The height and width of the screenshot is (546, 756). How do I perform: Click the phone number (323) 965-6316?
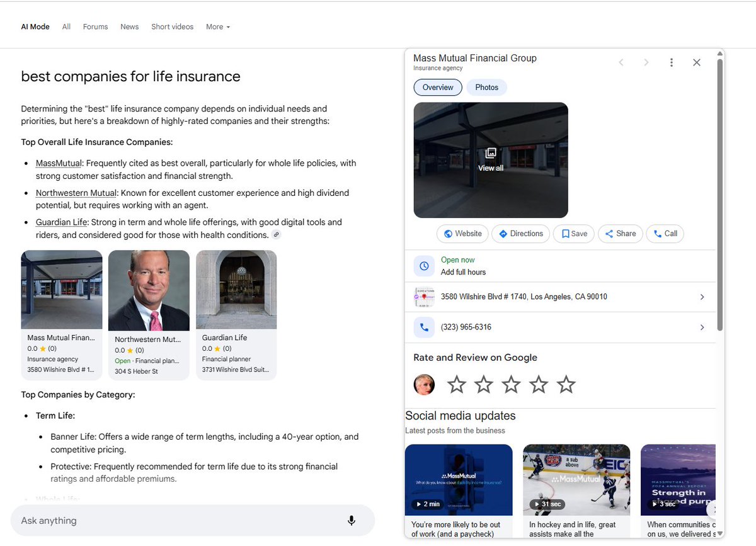466,327
